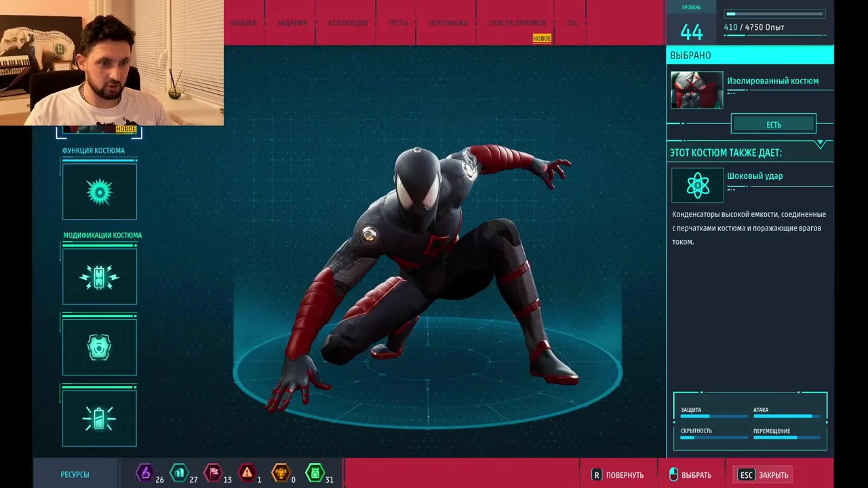Click the orange challenge token icon
Image resolution: width=868 pixels, height=488 pixels.
tap(281, 472)
